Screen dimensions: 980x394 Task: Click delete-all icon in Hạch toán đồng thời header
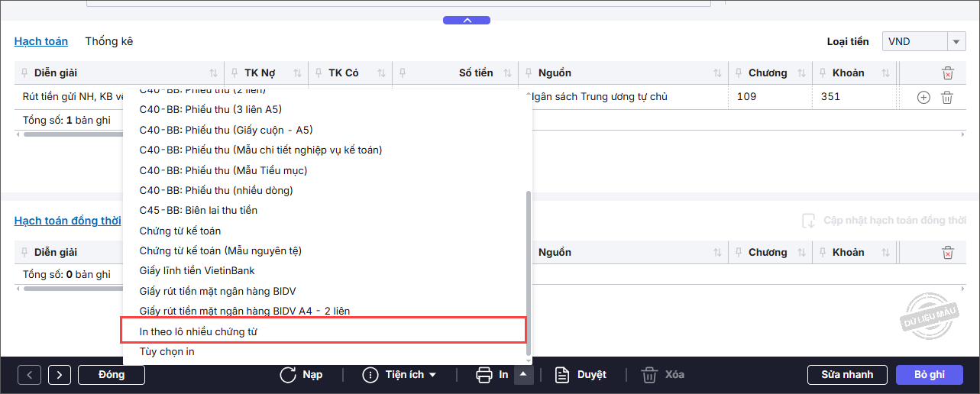(947, 253)
